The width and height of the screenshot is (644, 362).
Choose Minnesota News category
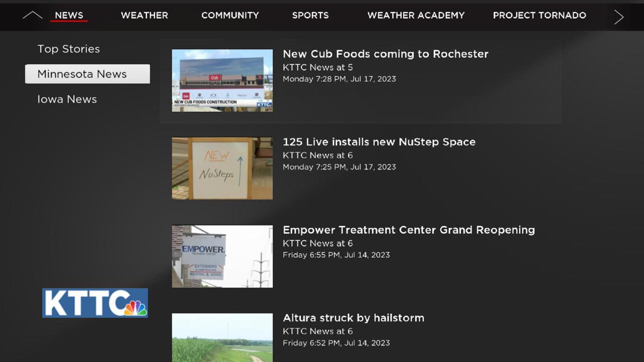(x=88, y=74)
